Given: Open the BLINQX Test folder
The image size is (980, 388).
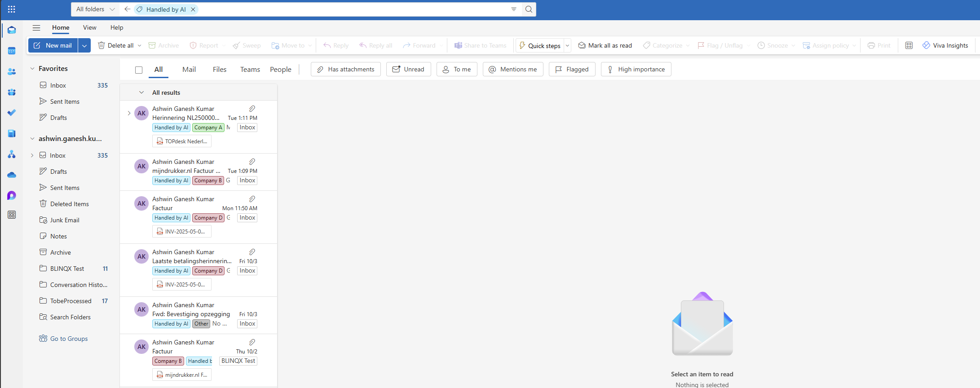Looking at the screenshot, I should click(70, 269).
